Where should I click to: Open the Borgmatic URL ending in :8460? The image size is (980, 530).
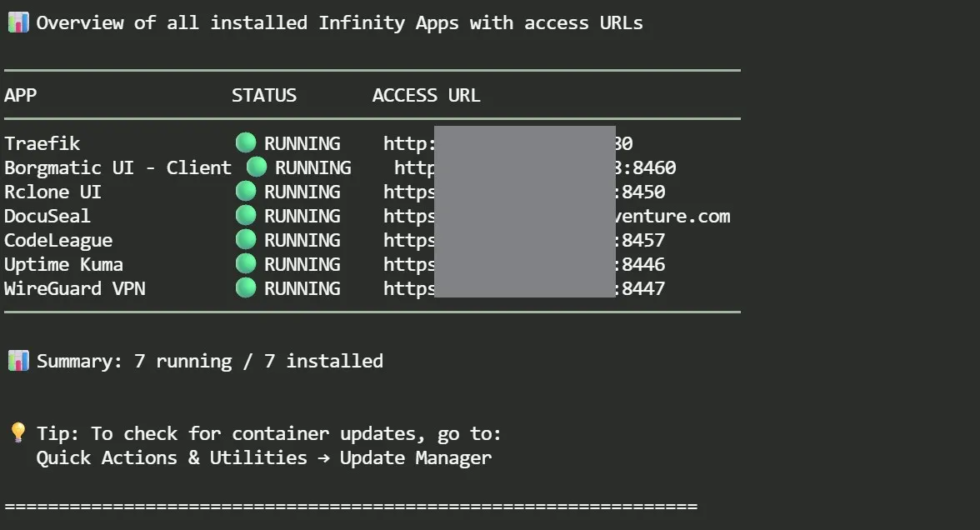[535, 168]
